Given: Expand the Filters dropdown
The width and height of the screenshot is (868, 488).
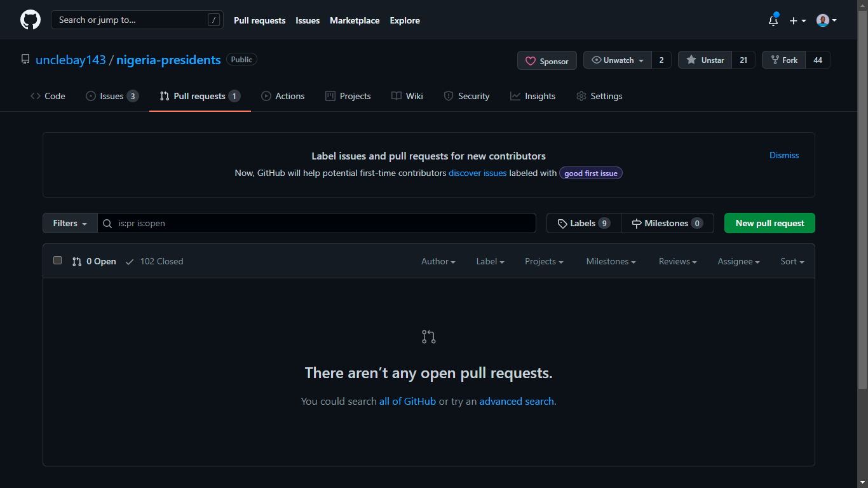Looking at the screenshot, I should point(70,223).
